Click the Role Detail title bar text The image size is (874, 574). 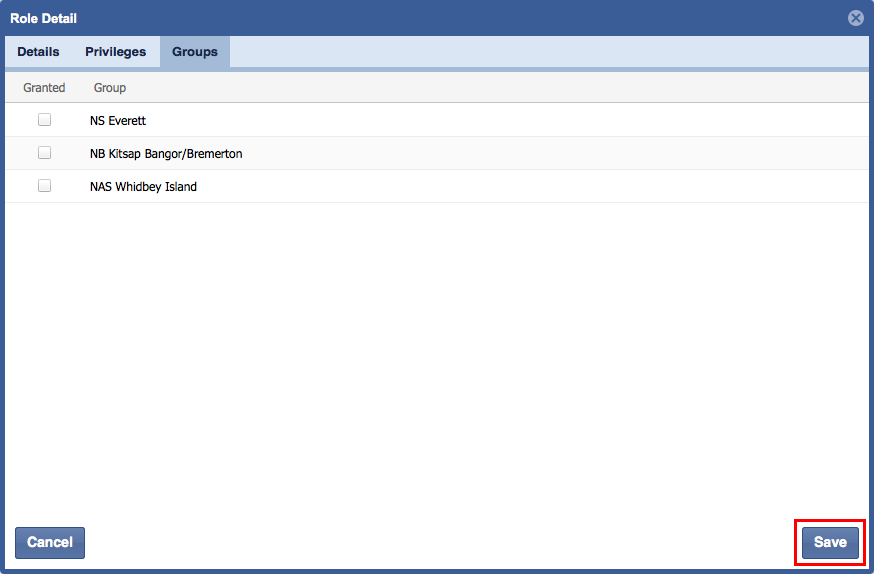click(44, 18)
